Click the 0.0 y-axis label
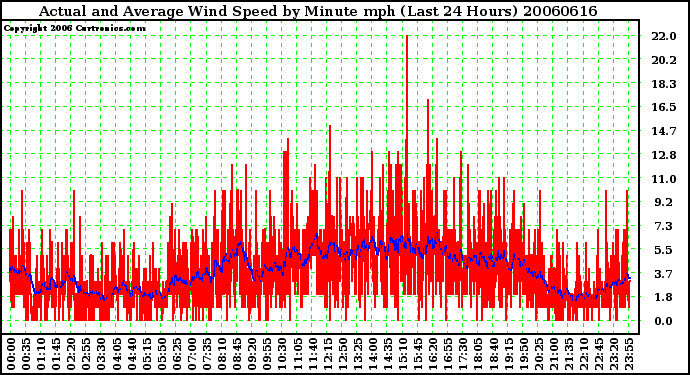Viewport: 690px width, 375px height. [x=664, y=321]
